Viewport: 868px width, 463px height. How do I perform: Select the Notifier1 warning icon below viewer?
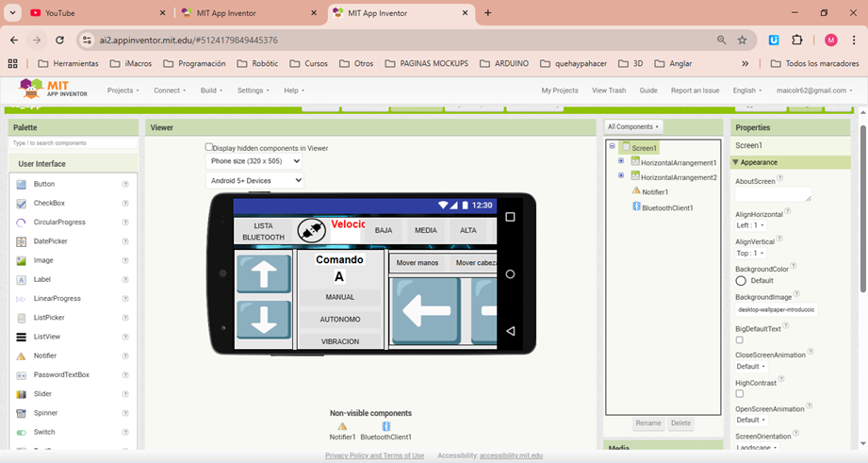pos(342,427)
